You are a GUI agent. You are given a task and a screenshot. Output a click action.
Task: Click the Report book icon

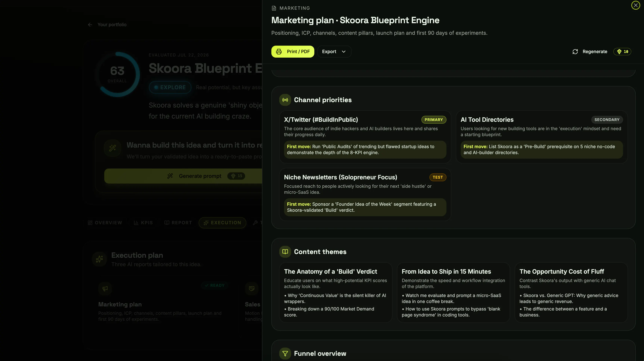[x=167, y=223]
